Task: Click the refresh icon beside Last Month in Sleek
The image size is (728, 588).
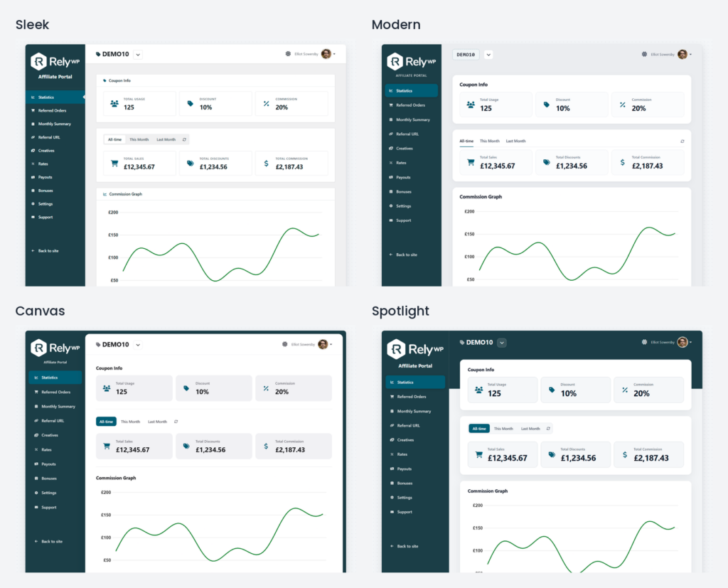Action: [184, 139]
